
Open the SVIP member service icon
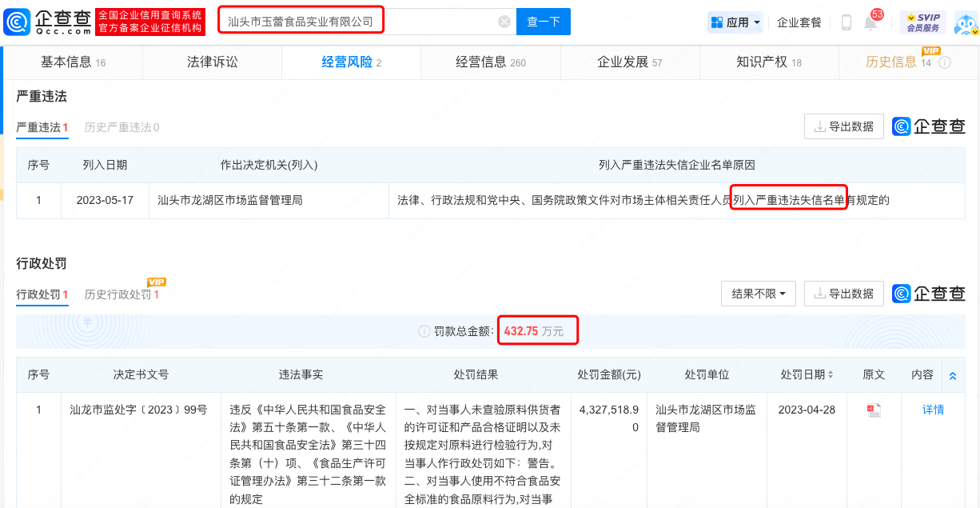[923, 22]
